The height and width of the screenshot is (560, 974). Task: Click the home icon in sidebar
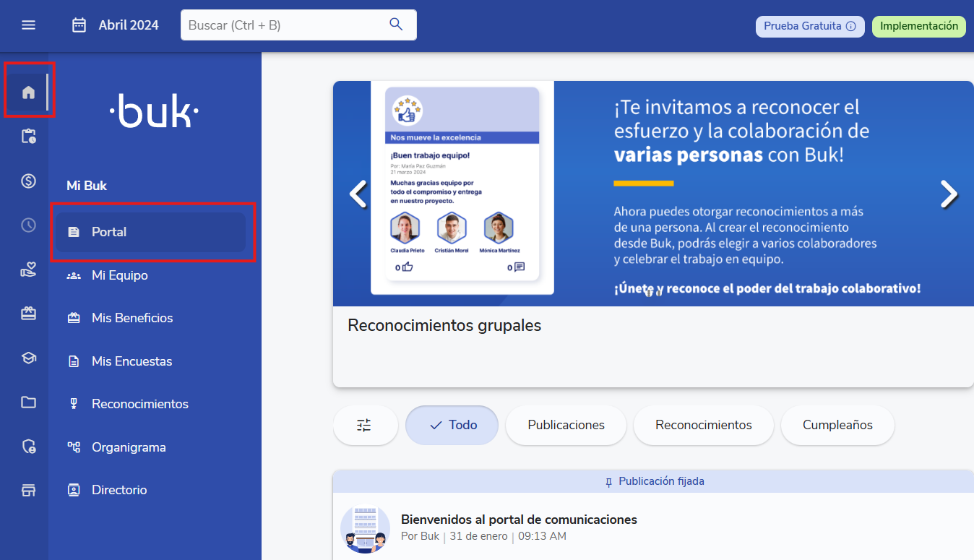pyautogui.click(x=28, y=92)
